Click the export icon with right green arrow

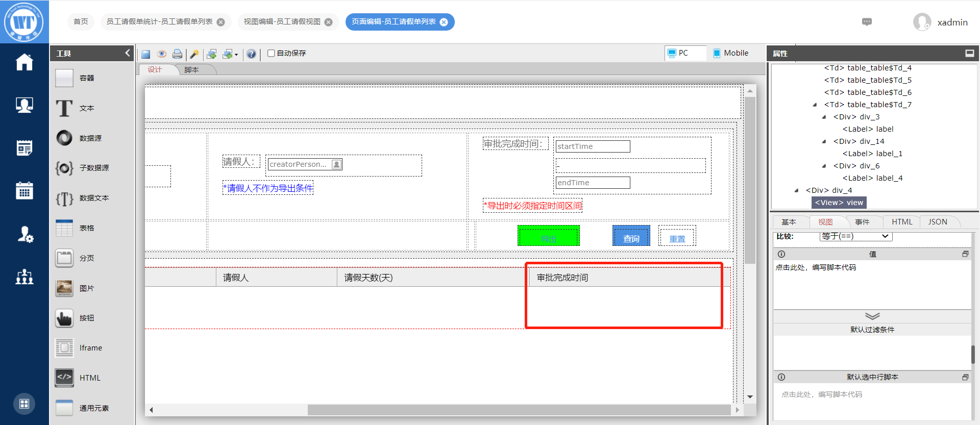[212, 54]
